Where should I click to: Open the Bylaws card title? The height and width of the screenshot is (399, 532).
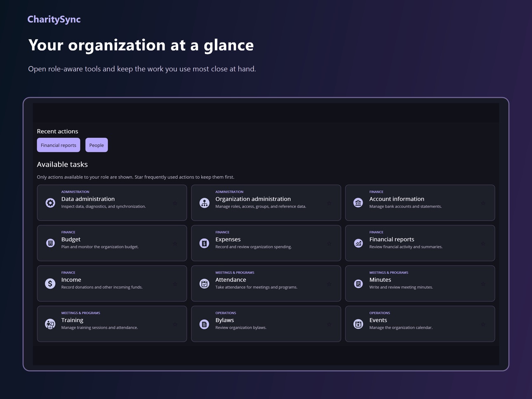[225, 320]
